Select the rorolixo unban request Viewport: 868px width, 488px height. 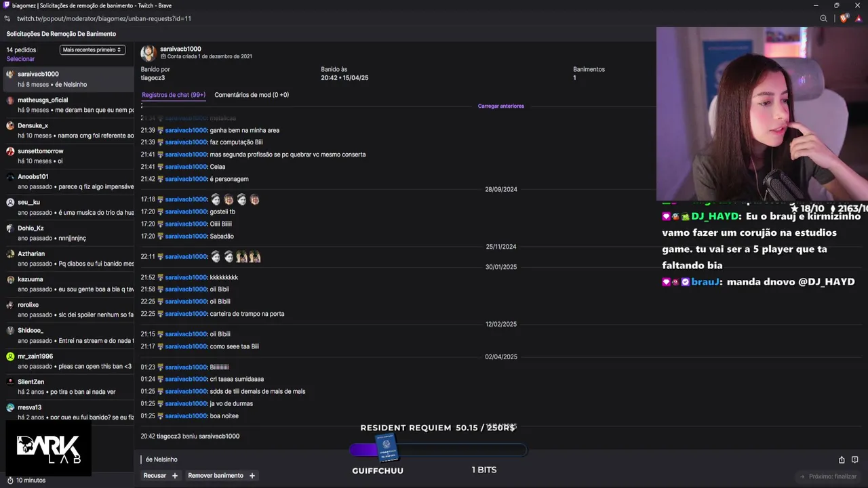[x=68, y=310]
